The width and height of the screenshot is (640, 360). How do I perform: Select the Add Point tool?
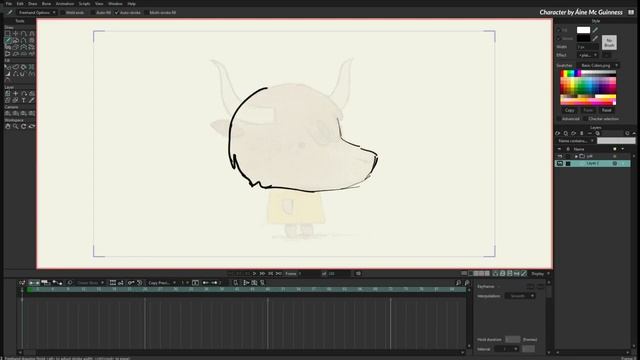[x=24, y=34]
